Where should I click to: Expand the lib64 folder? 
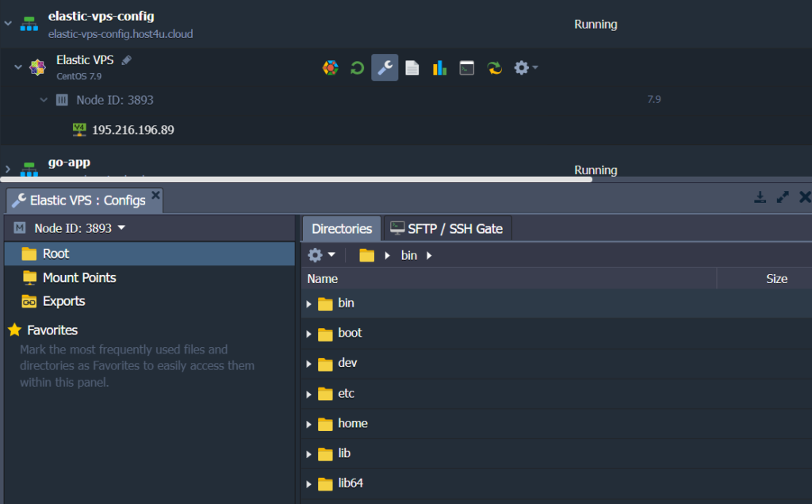coord(308,484)
